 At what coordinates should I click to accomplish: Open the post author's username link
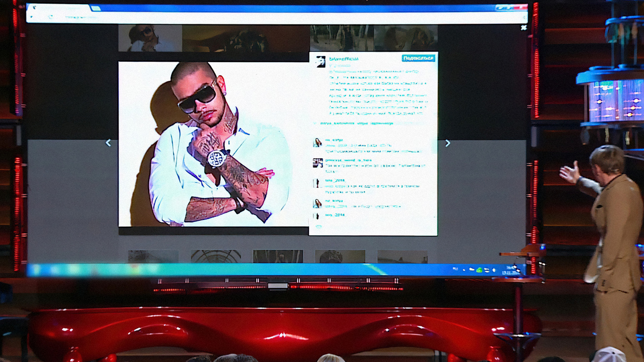(343, 59)
